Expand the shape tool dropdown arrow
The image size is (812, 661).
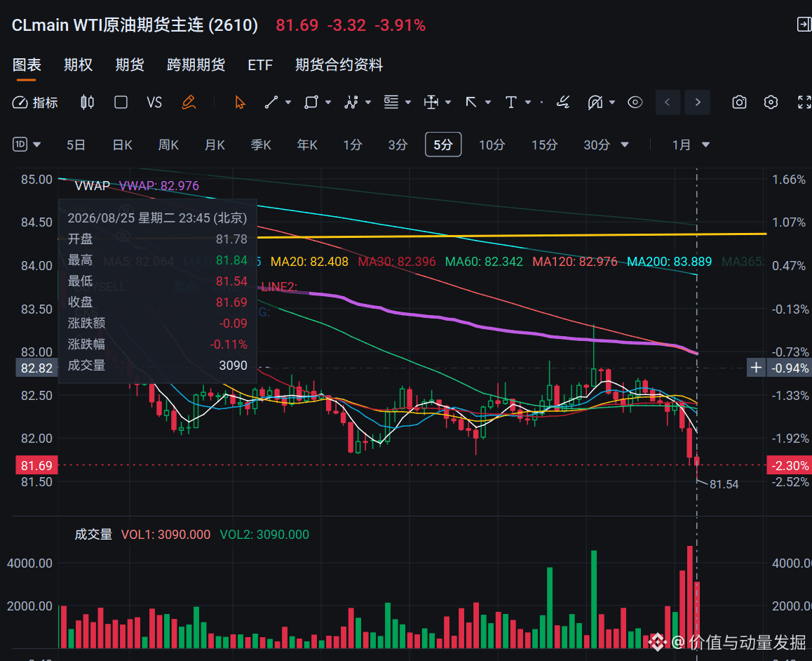point(327,102)
